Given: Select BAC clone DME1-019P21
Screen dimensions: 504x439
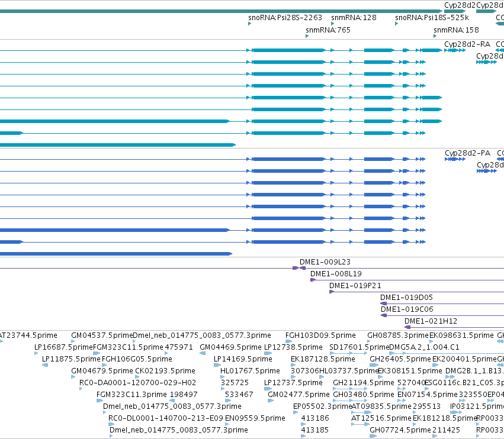Looking at the screenshot, I should point(355,286).
